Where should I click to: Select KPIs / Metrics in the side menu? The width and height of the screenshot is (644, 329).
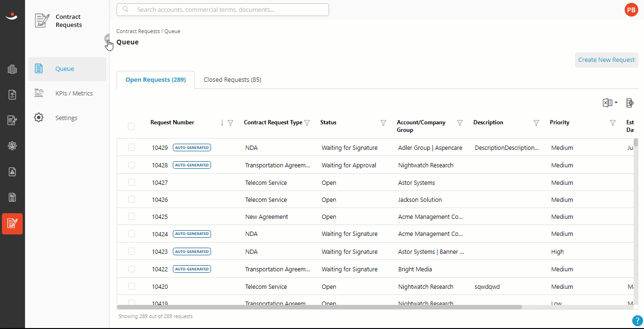(x=67, y=94)
